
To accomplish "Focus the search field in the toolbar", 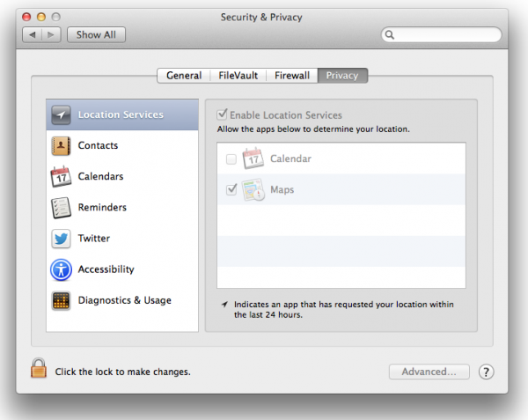I will pos(441,34).
